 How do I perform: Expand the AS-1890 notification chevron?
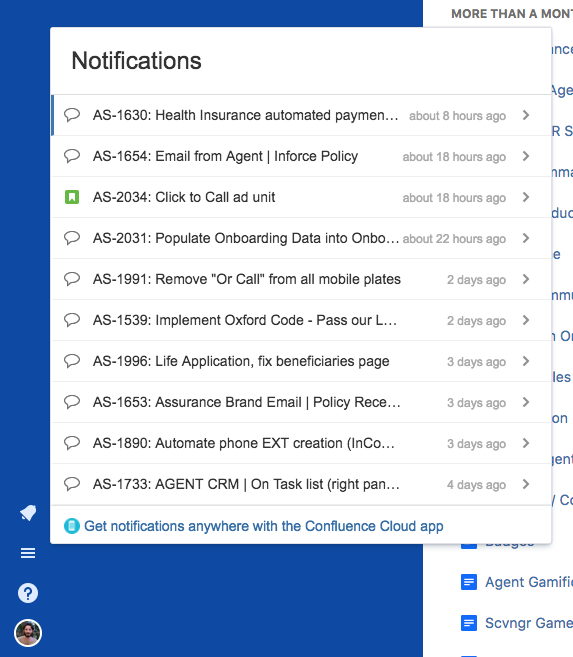click(x=526, y=443)
